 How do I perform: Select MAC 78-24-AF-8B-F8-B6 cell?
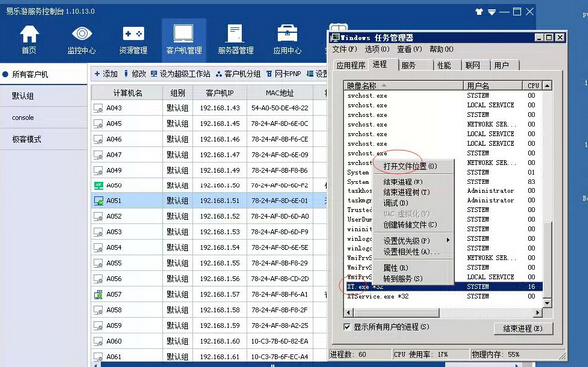pos(280,170)
